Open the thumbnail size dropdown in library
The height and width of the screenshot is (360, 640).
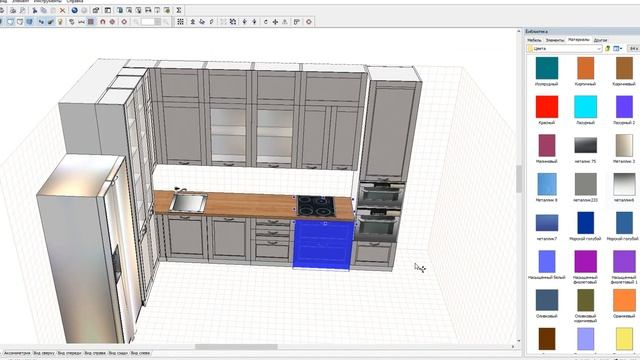pos(634,49)
